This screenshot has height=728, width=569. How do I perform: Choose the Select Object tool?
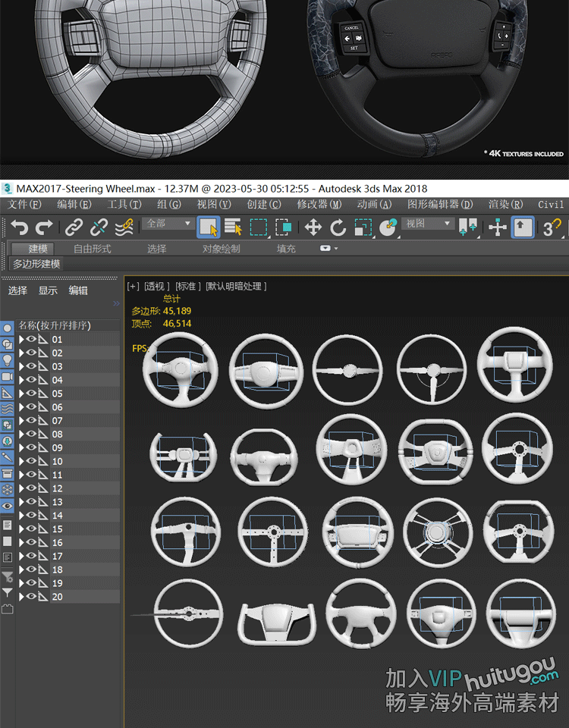pos(208,227)
